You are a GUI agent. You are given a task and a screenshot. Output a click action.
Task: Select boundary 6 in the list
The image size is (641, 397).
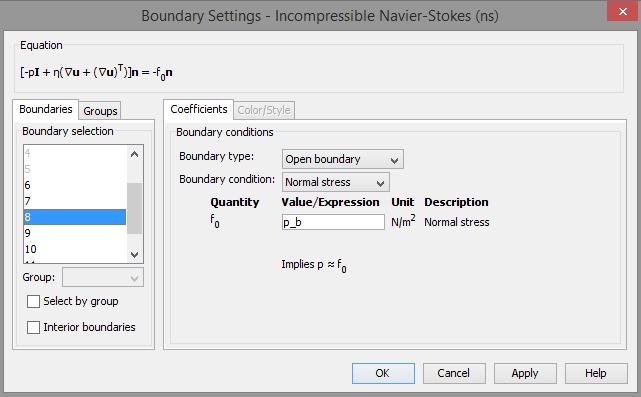click(75, 185)
